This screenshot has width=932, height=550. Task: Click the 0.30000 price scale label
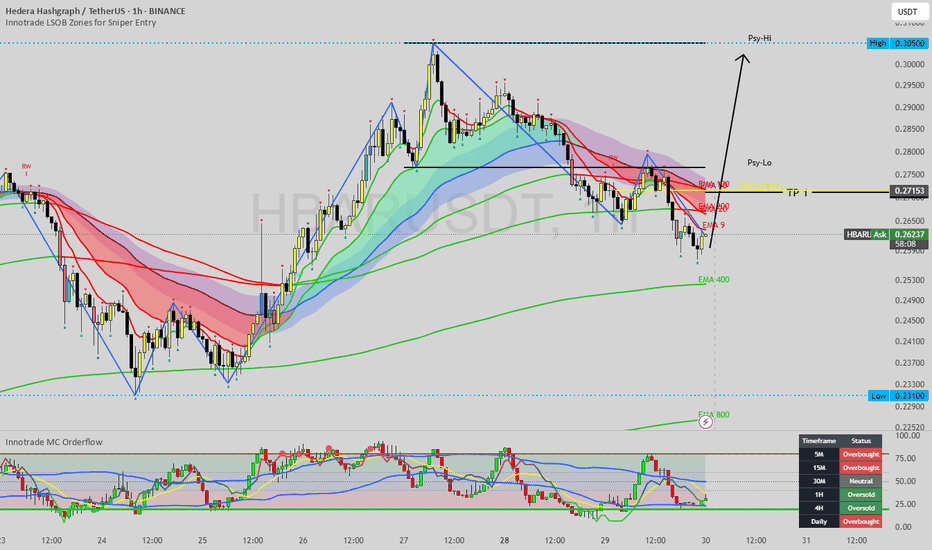[x=909, y=64]
